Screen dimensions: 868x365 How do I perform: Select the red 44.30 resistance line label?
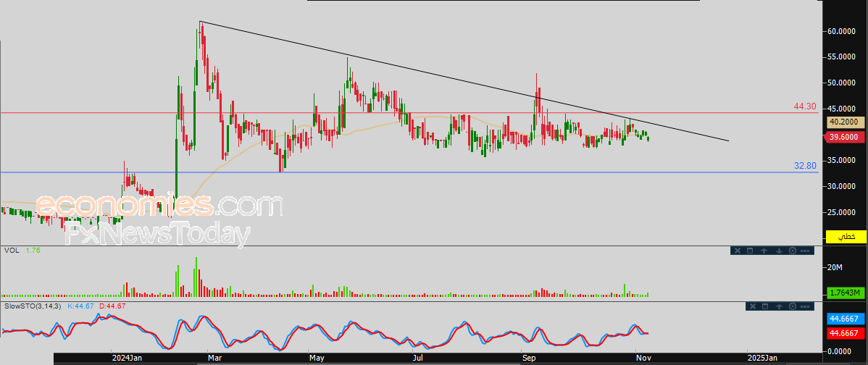tap(805, 106)
